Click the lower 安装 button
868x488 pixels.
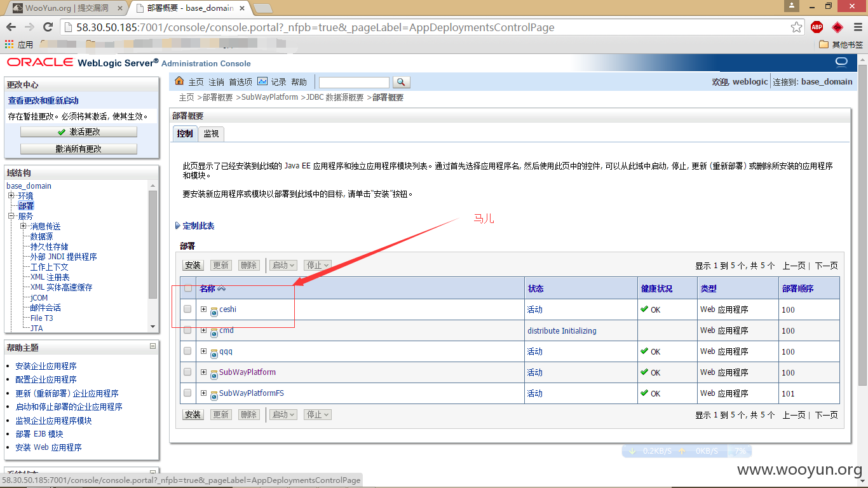pos(193,414)
